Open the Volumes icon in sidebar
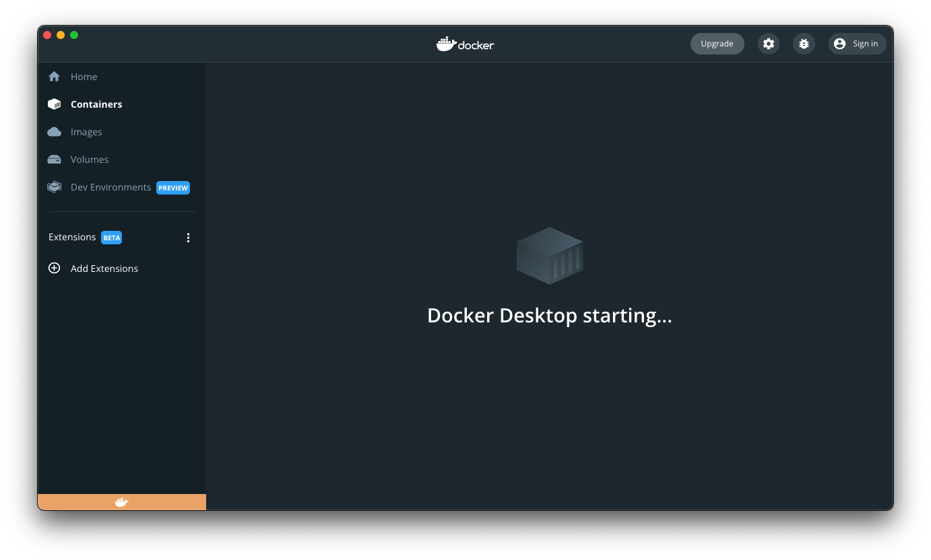Image resolution: width=931 pixels, height=560 pixels. point(54,160)
